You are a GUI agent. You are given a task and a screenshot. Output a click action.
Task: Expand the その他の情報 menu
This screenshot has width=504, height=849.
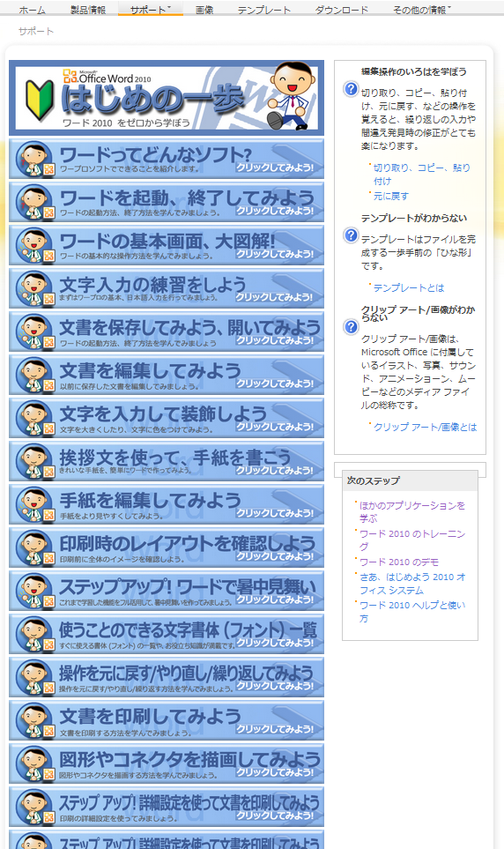click(x=422, y=10)
